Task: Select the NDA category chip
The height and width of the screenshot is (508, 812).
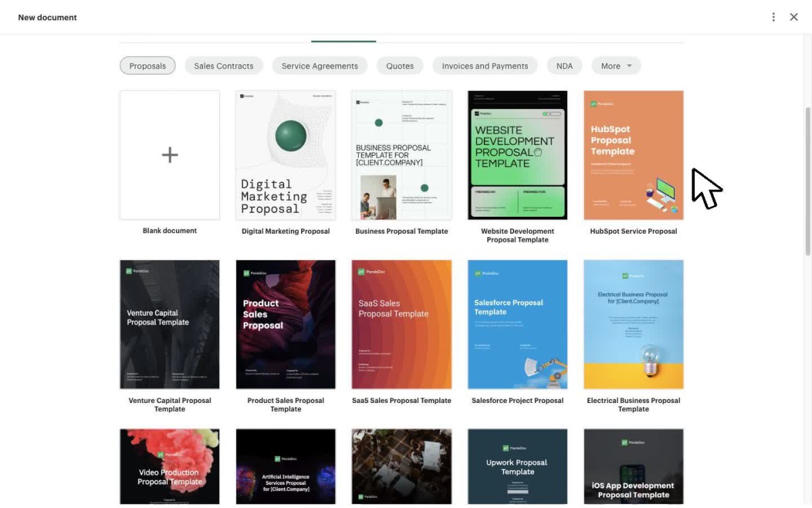Action: 564,66
